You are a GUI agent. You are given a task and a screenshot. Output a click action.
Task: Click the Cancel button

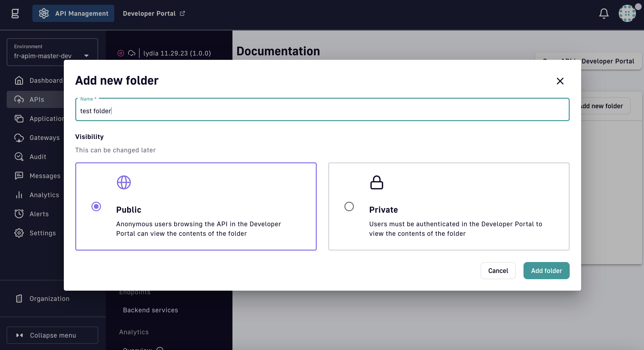click(x=498, y=270)
